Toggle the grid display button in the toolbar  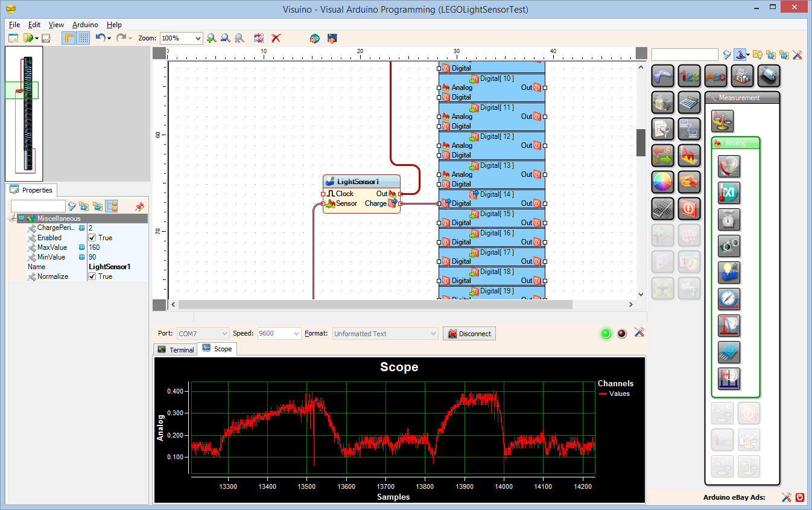coord(82,38)
